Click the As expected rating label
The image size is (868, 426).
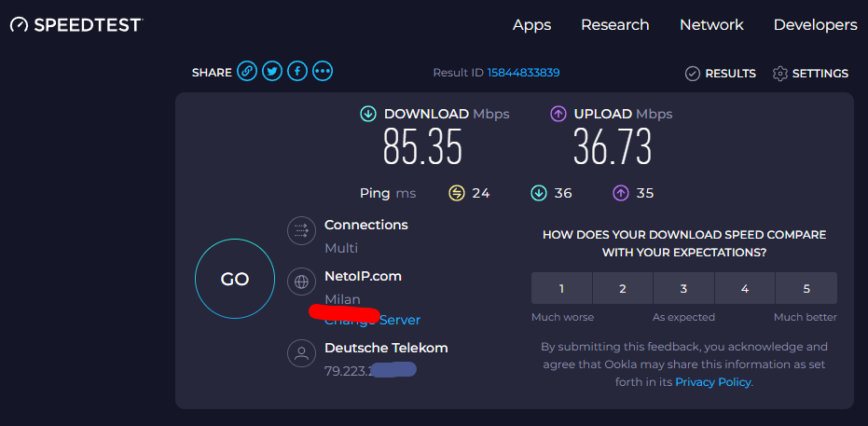coord(683,318)
